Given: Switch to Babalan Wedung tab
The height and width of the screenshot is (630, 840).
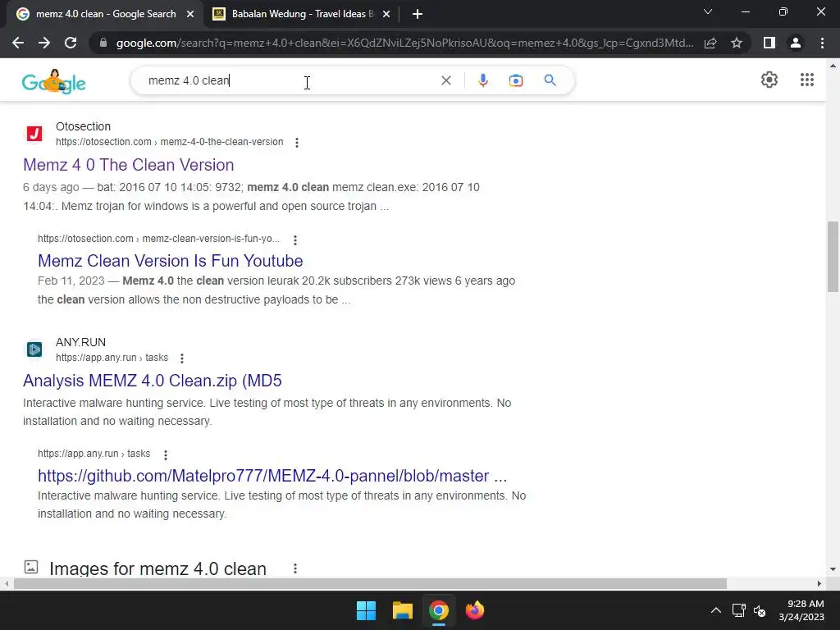Looking at the screenshot, I should pyautogui.click(x=302, y=14).
